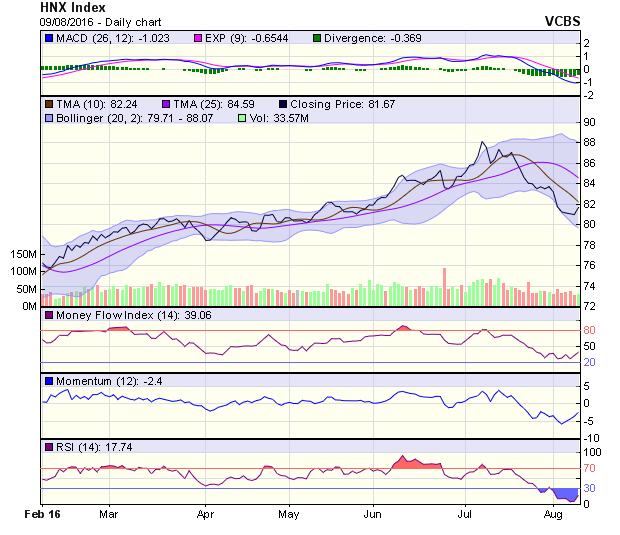The image size is (620, 535).
Task: Click the Money Flow Index (14) legend marker
Action: (50, 317)
